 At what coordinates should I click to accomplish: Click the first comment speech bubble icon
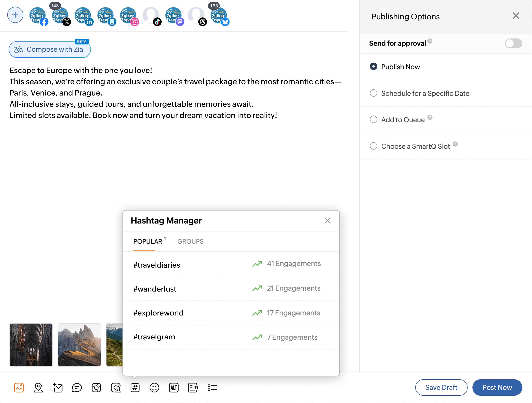(x=77, y=388)
